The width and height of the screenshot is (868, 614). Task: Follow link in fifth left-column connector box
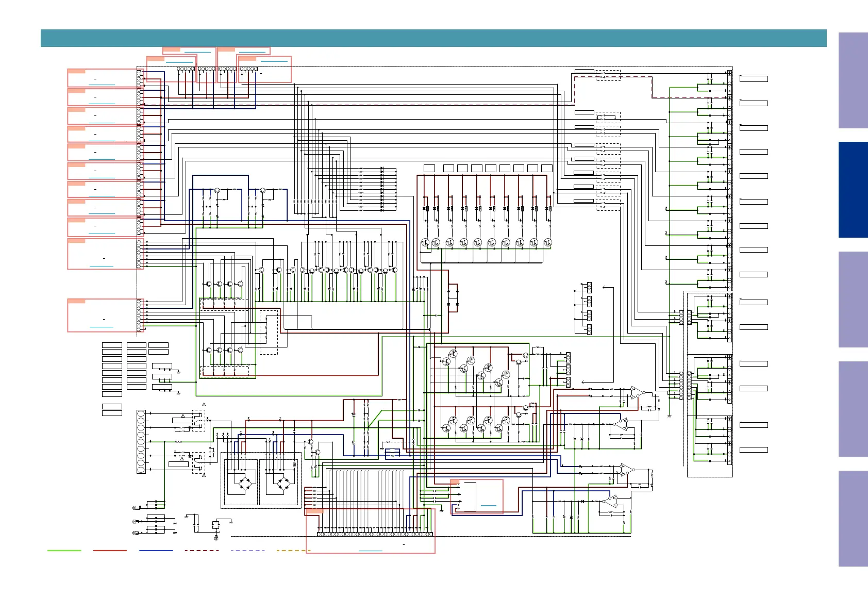102,158
